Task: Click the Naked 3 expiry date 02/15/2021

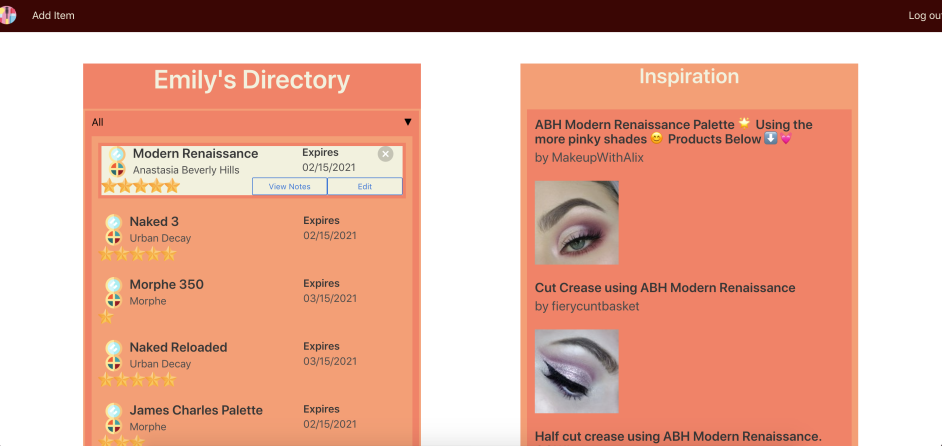Action: tap(330, 236)
